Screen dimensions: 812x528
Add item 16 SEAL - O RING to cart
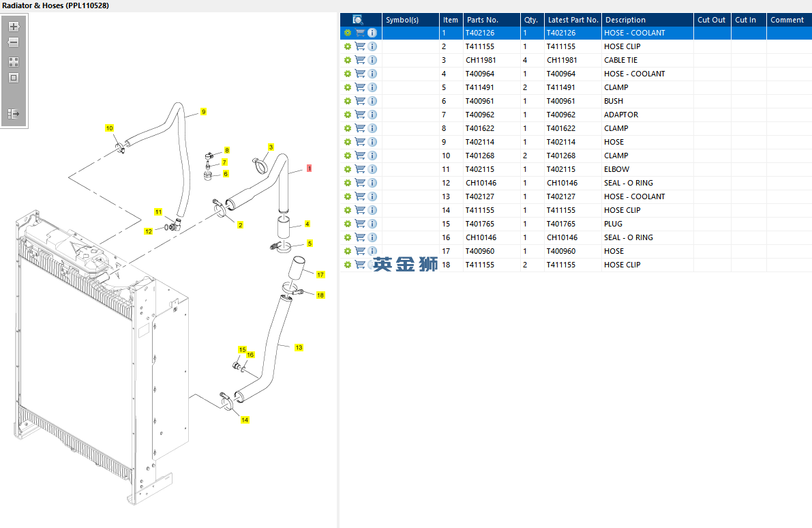[x=360, y=237]
